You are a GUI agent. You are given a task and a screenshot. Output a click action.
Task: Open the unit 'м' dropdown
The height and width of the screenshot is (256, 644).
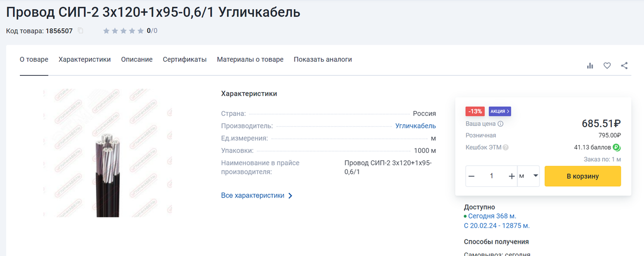529,176
